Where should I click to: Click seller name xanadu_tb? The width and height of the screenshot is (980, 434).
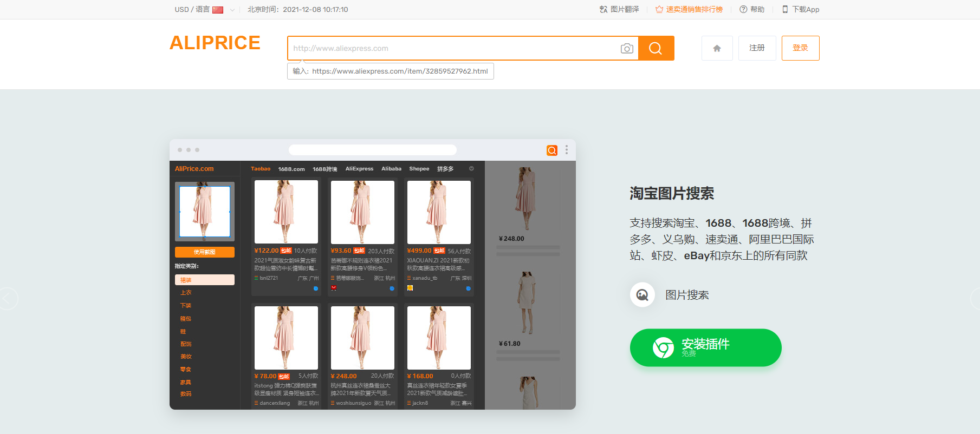(425, 278)
